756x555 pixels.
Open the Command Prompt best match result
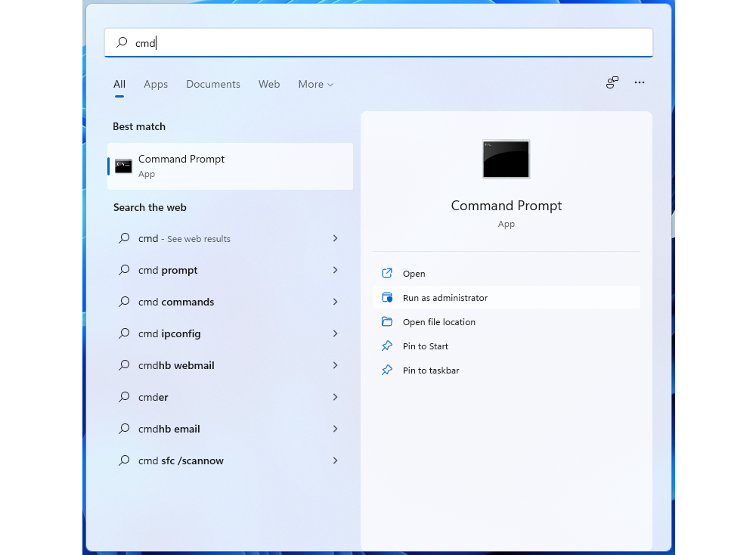(230, 166)
